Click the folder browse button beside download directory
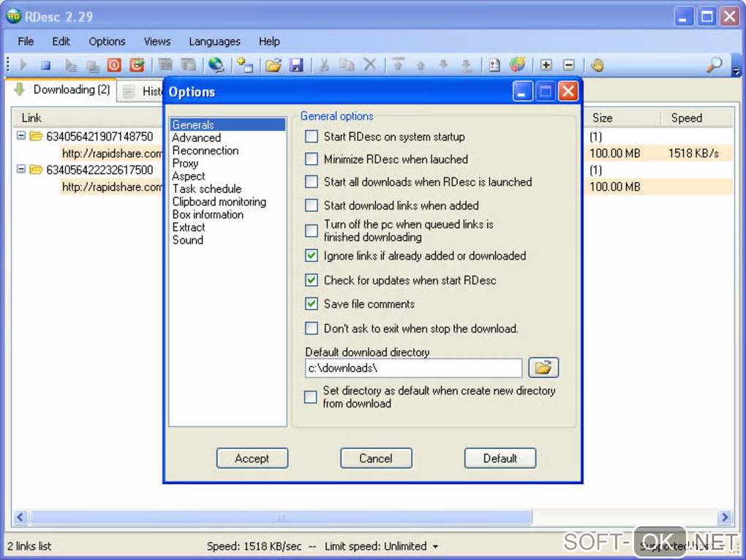746x560 pixels. [x=543, y=368]
